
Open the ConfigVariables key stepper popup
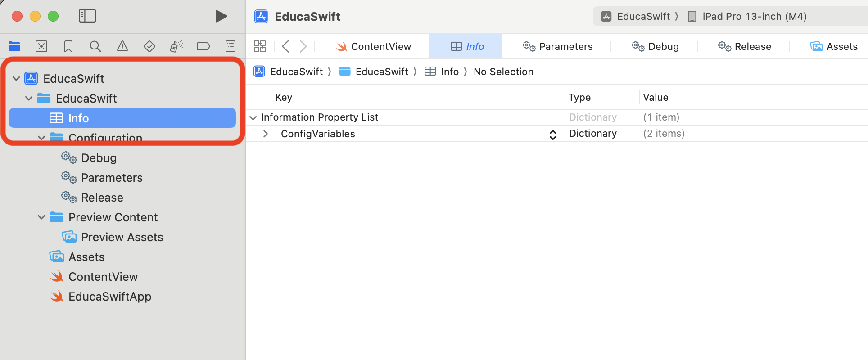tap(553, 135)
